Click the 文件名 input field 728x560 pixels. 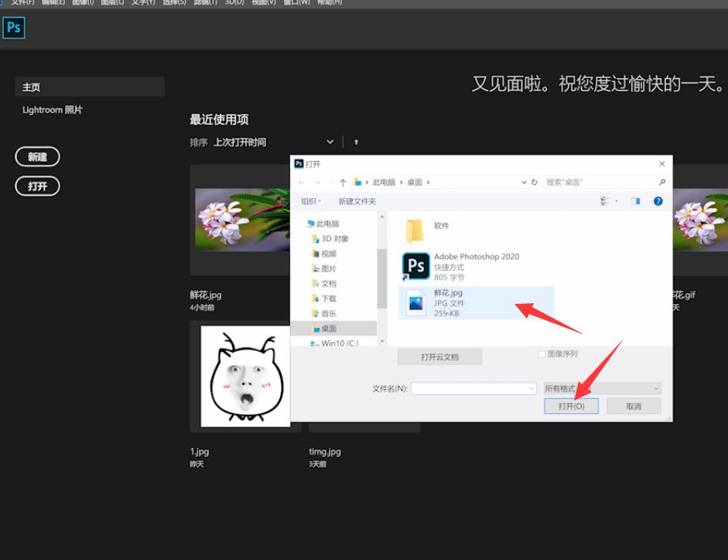(473, 388)
